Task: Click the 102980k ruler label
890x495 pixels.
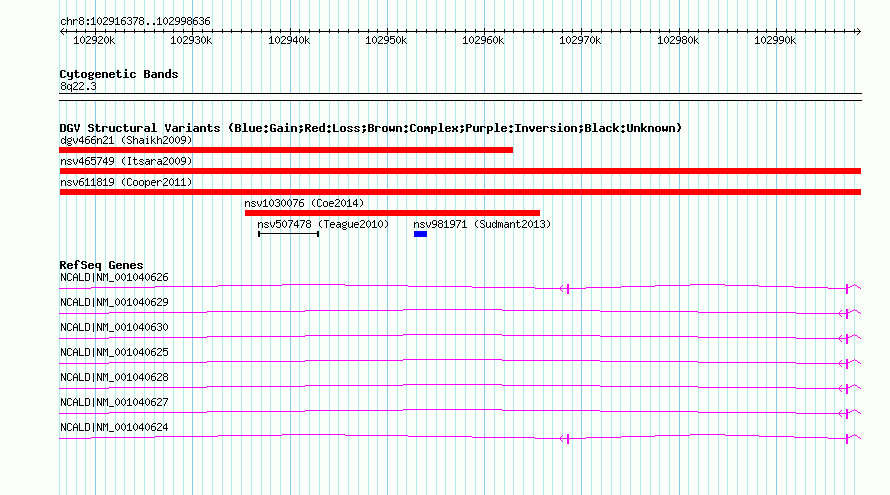Action: [678, 40]
